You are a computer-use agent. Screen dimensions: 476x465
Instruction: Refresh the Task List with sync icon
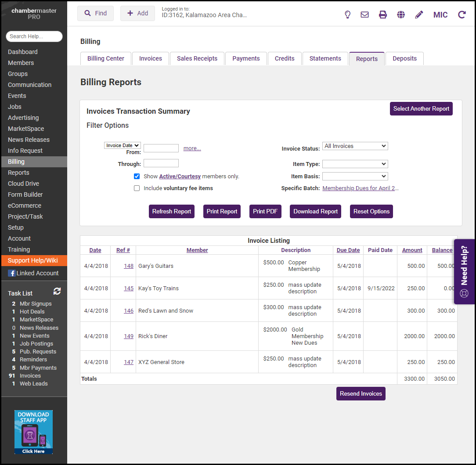[x=57, y=291]
